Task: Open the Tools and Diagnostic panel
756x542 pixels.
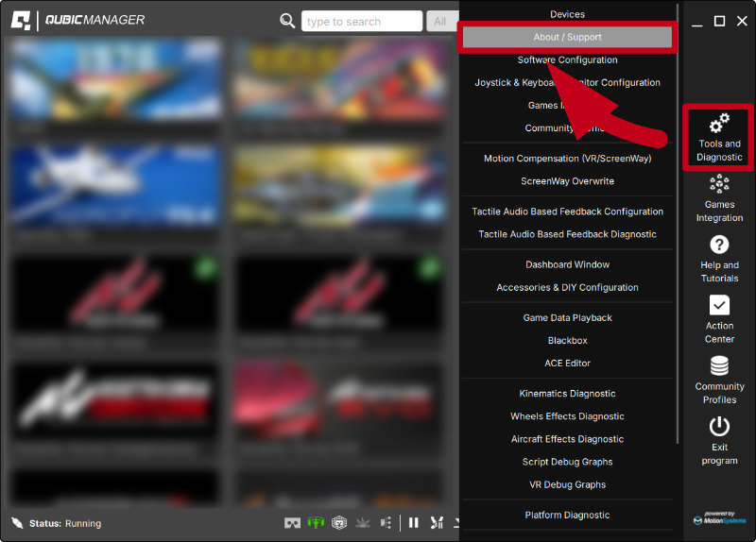Action: [719, 137]
